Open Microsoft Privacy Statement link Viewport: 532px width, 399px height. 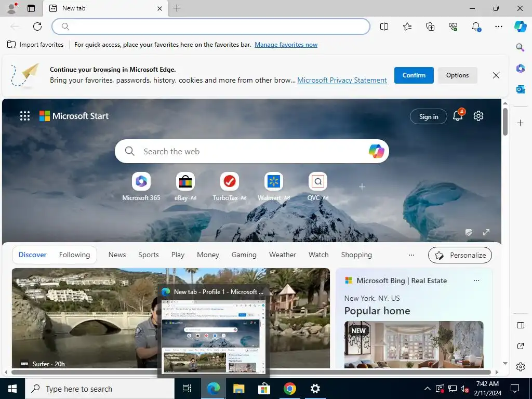point(342,81)
